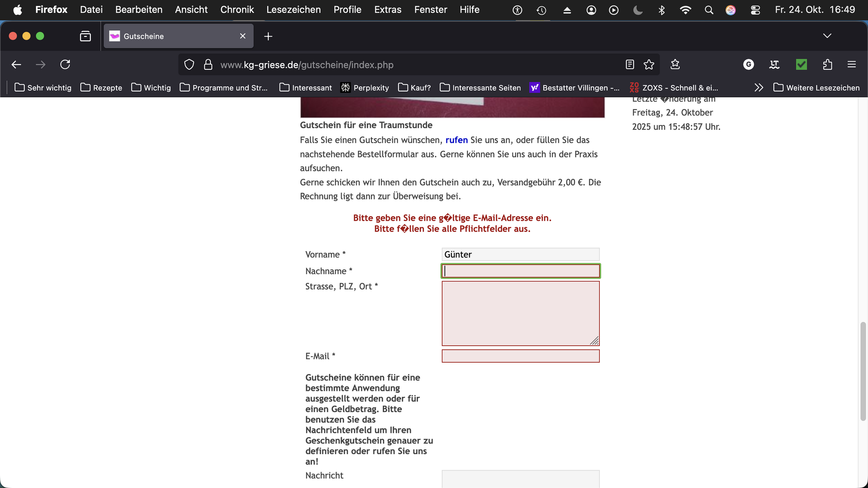Open the Lesezeichen menu
The height and width of the screenshot is (488, 868).
[293, 10]
